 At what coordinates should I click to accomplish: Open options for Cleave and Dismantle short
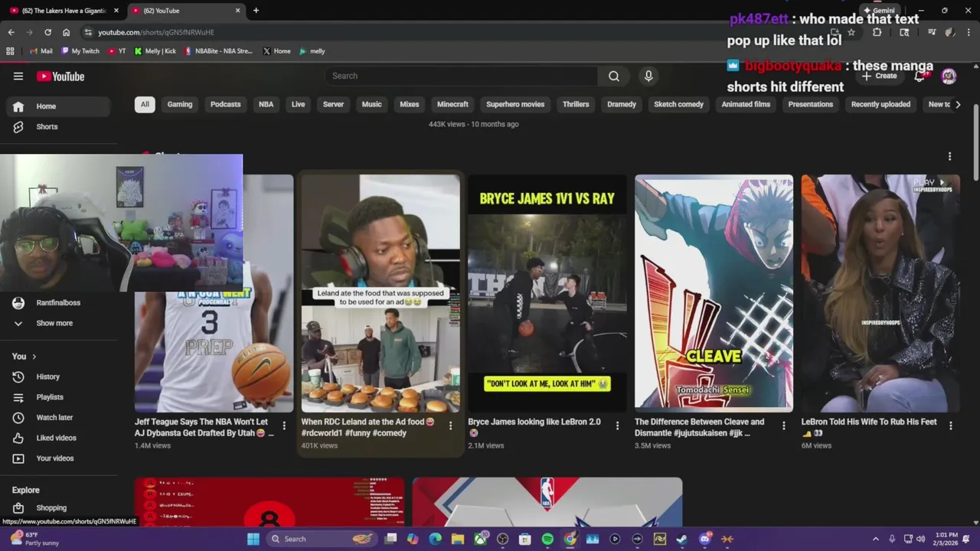(x=783, y=425)
